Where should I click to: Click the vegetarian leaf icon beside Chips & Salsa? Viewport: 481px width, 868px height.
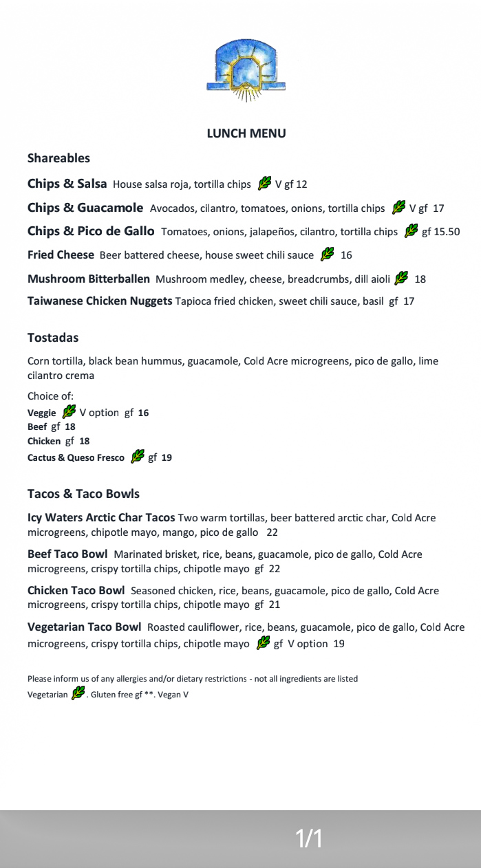coord(264,184)
